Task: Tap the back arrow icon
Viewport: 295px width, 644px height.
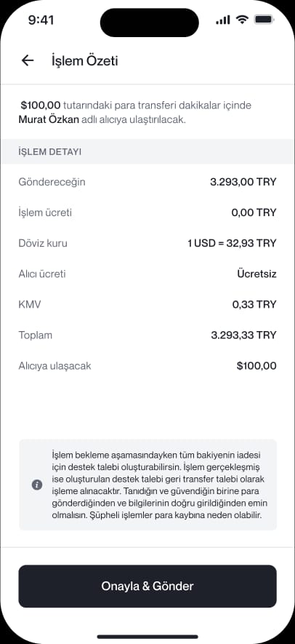Action: pyautogui.click(x=28, y=61)
